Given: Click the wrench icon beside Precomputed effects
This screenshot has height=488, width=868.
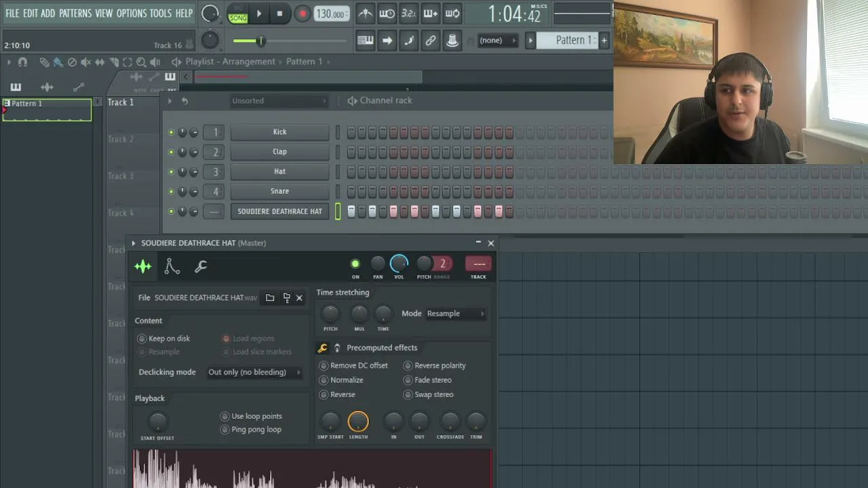Looking at the screenshot, I should [x=323, y=348].
